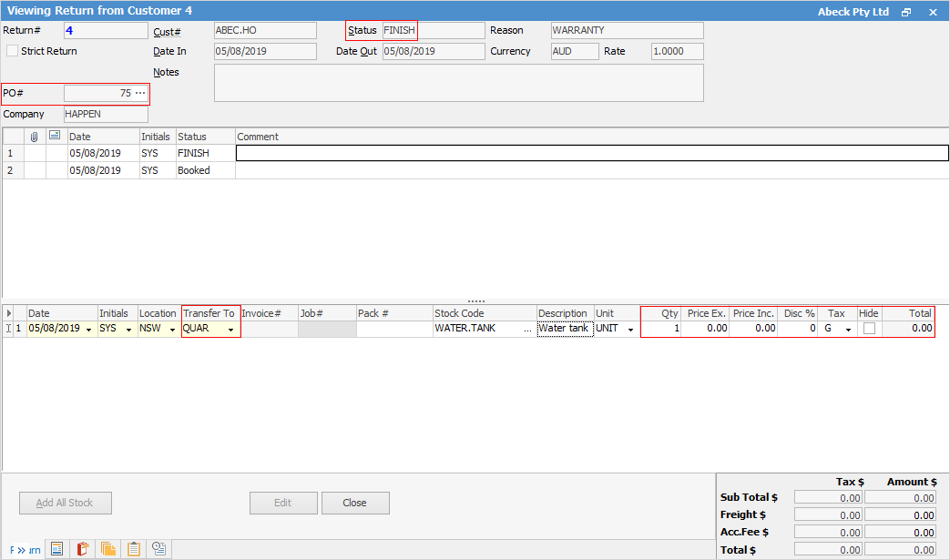Open the stacked documents tab icon
Viewport: 950px width, 560px height.
tap(108, 549)
